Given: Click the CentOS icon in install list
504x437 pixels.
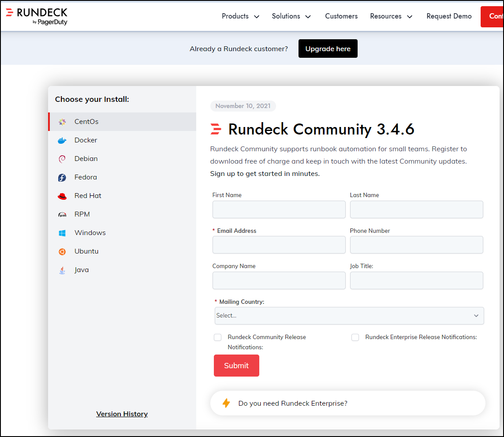Looking at the screenshot, I should pyautogui.click(x=62, y=122).
